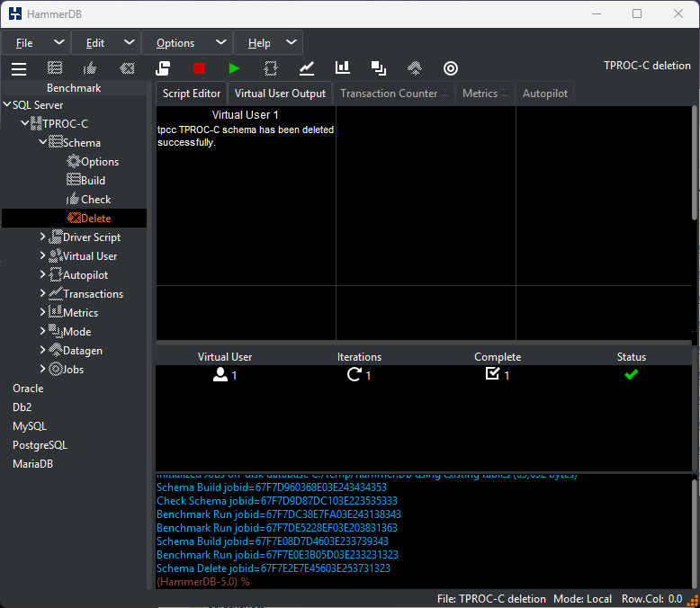This screenshot has width=700, height=608.
Task: Collapse the Schema tree node
Action: point(43,142)
